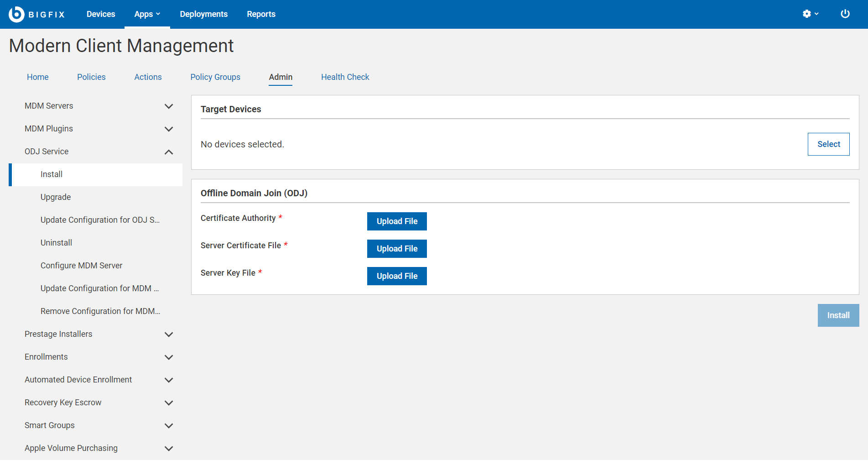Viewport: 868px width, 471px height.
Task: Open the settings gear menu
Action: pyautogui.click(x=810, y=14)
